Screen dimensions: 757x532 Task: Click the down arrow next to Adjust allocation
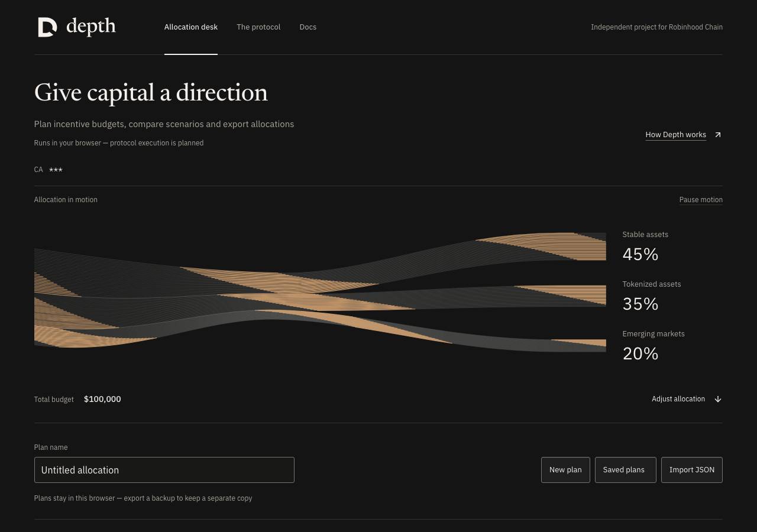click(x=718, y=399)
